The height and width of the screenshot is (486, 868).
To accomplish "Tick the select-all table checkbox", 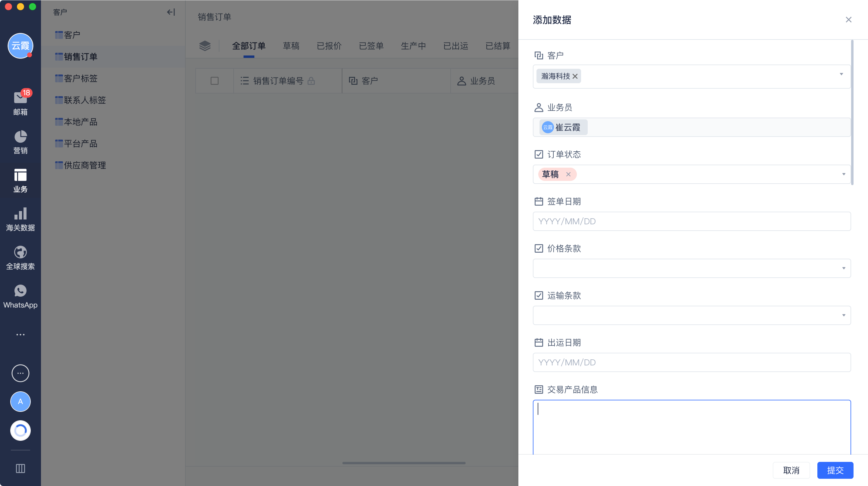I will 214,81.
